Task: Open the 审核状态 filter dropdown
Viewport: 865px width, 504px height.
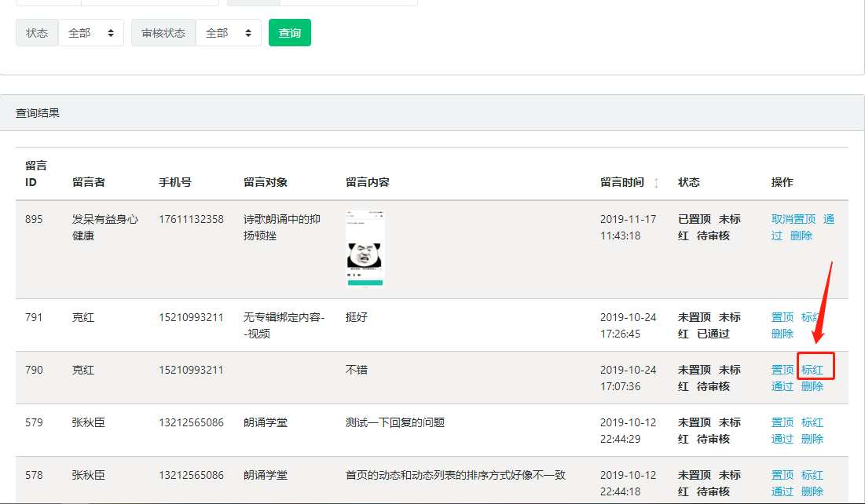Action: [x=228, y=33]
